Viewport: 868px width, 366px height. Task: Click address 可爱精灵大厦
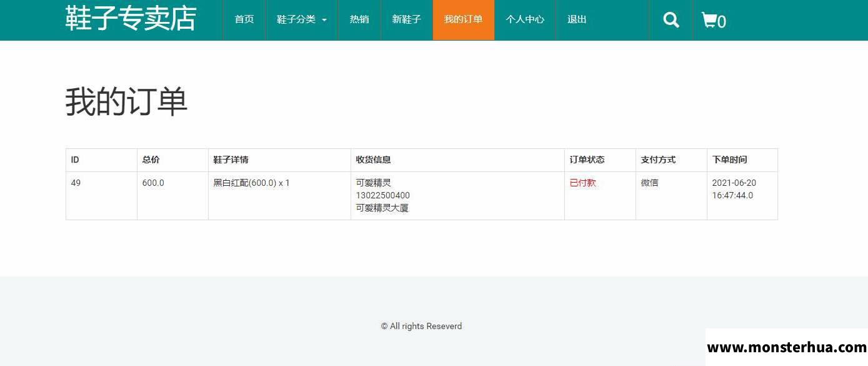coord(382,208)
